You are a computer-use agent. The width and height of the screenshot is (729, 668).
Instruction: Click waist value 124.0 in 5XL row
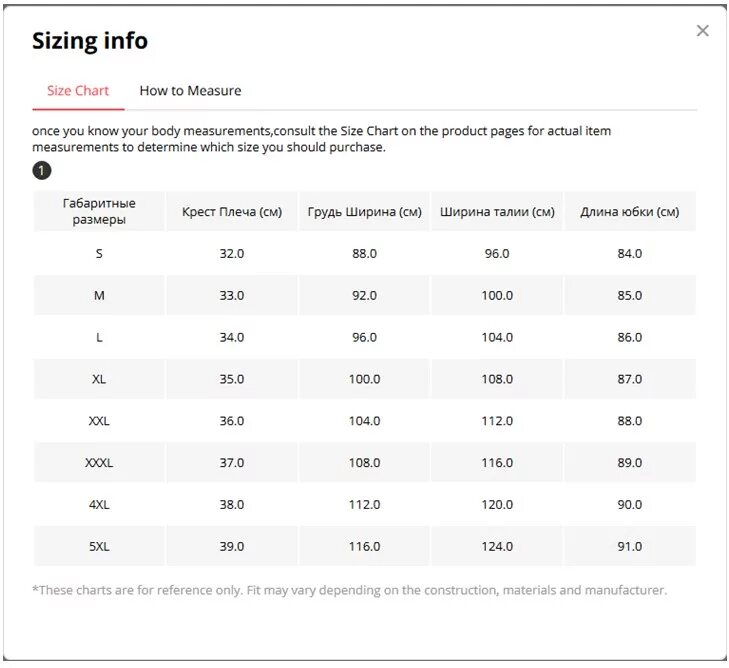tap(497, 547)
